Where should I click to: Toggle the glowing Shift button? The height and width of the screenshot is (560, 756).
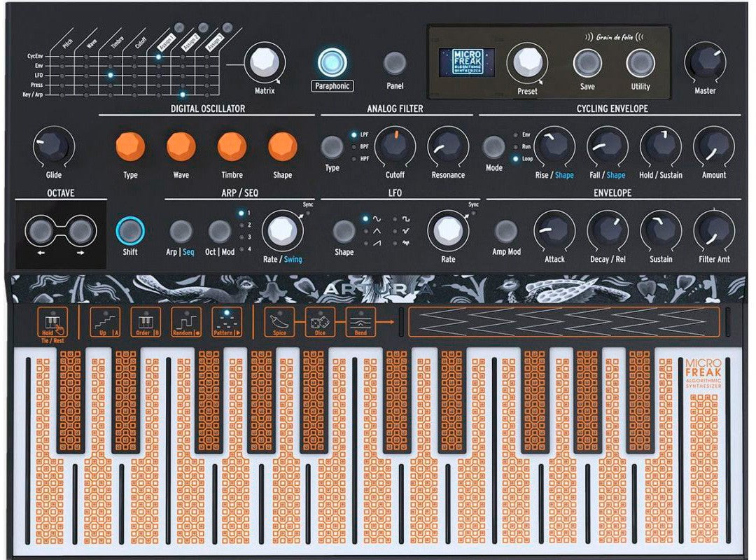pos(130,230)
